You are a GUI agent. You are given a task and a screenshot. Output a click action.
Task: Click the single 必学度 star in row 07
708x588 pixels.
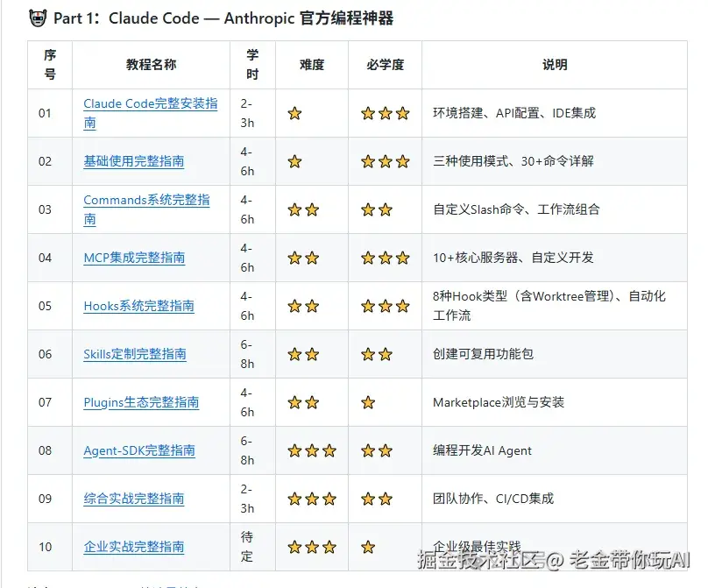click(368, 402)
